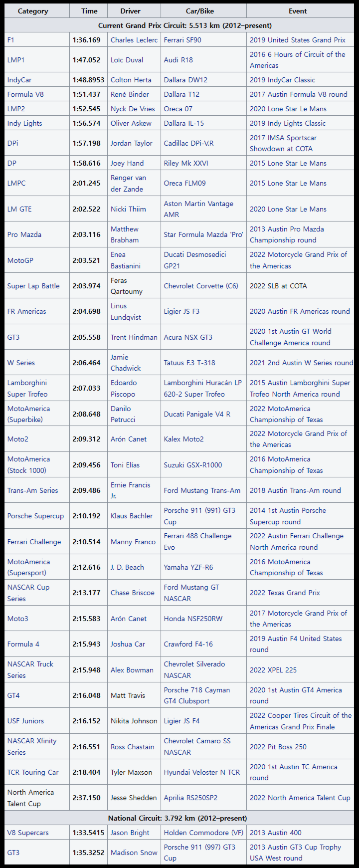This screenshot has width=359, height=868.
Task: Open Matthew Brabham driver link
Action: (125, 234)
